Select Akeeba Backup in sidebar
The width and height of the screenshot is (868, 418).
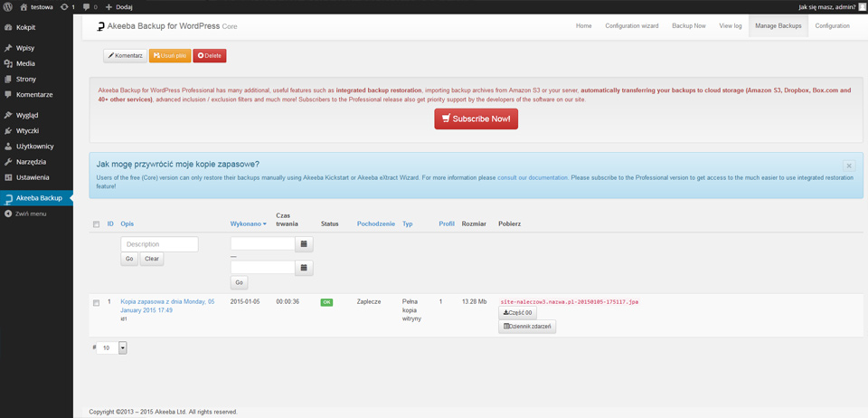tap(36, 198)
